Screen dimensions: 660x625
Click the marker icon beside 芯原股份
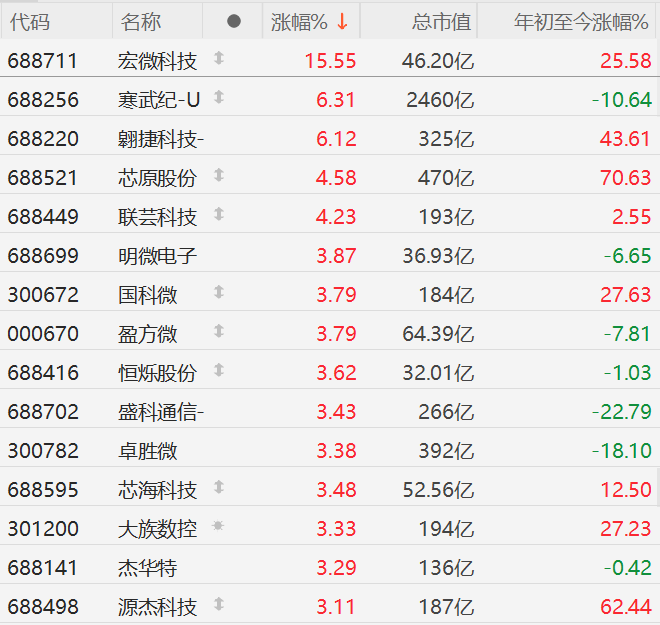click(218, 175)
